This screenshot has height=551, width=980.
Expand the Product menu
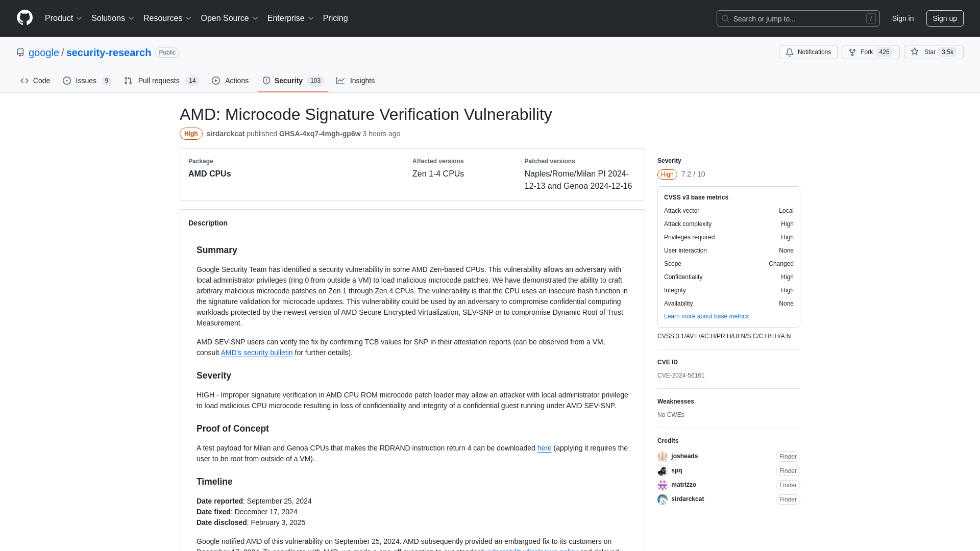coord(63,18)
